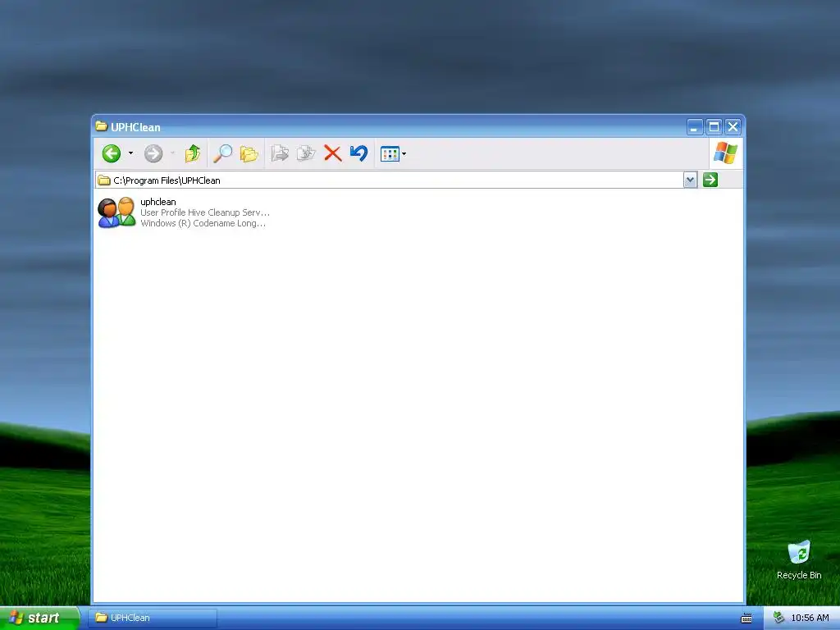Click the UPHClean title bar folder icon
Screen dimensions: 840x630
tap(101, 126)
